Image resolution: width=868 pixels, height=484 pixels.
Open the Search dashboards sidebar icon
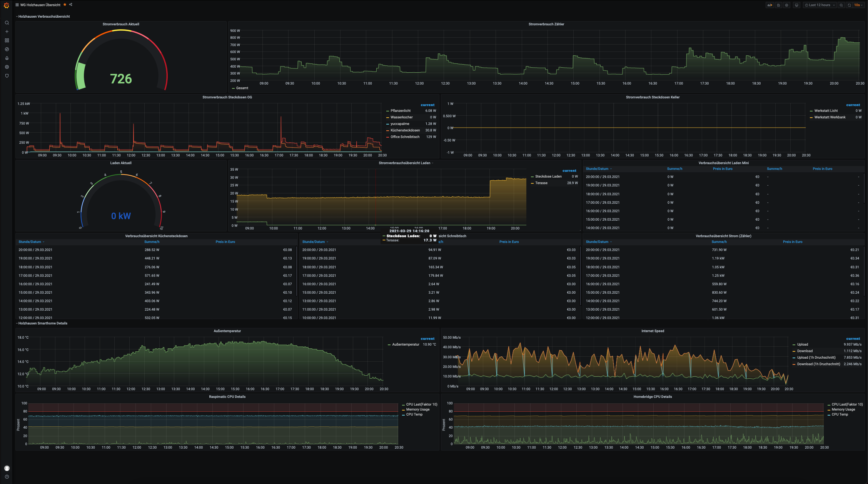(7, 23)
